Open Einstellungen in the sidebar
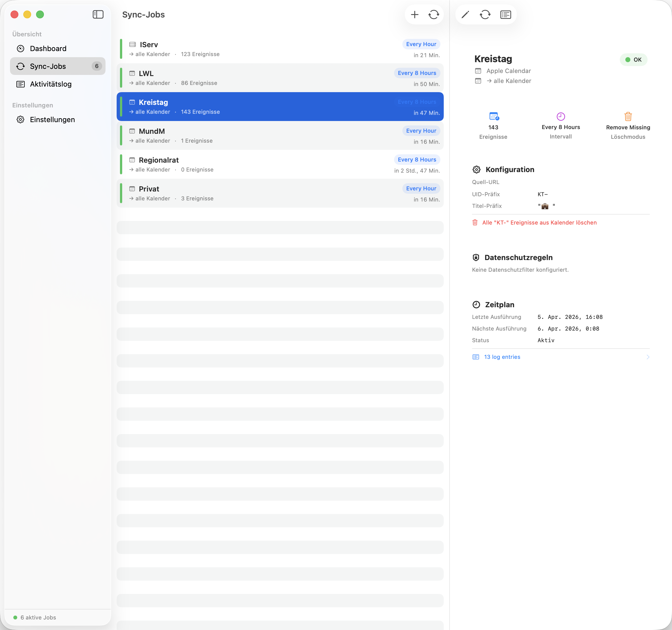Image resolution: width=672 pixels, height=630 pixels. pyautogui.click(x=52, y=120)
